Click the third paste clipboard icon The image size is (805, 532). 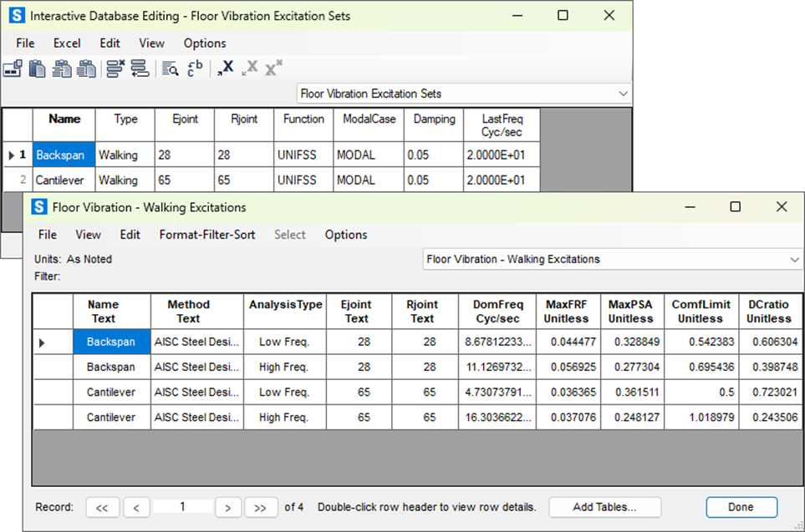pos(86,68)
